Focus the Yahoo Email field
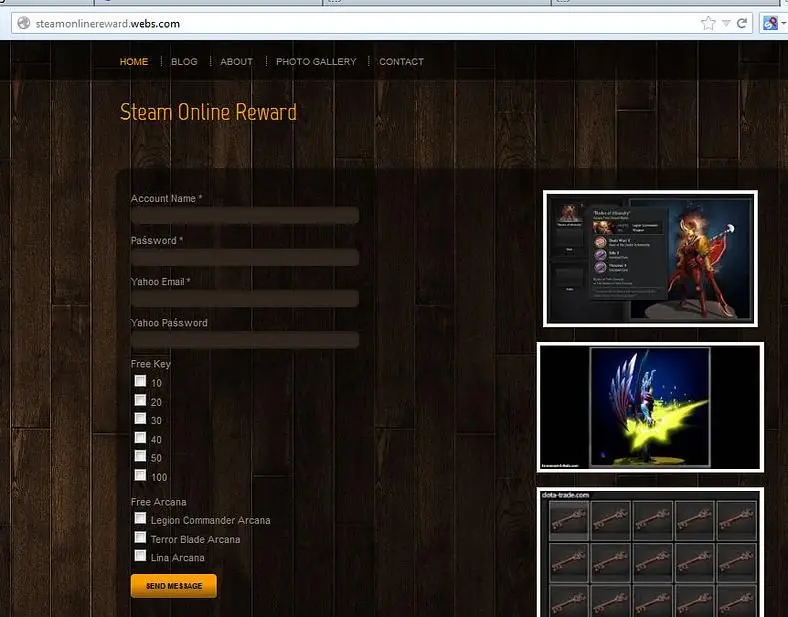This screenshot has height=617, width=788. point(245,298)
